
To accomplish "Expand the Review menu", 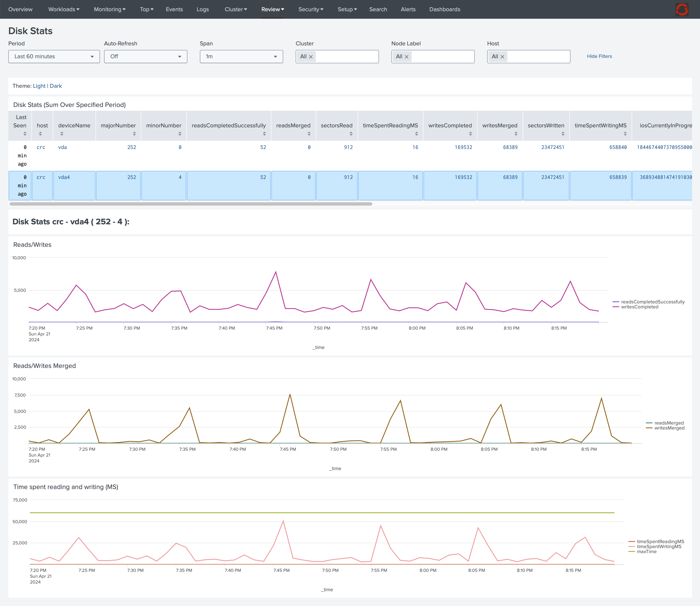I will 272,10.
